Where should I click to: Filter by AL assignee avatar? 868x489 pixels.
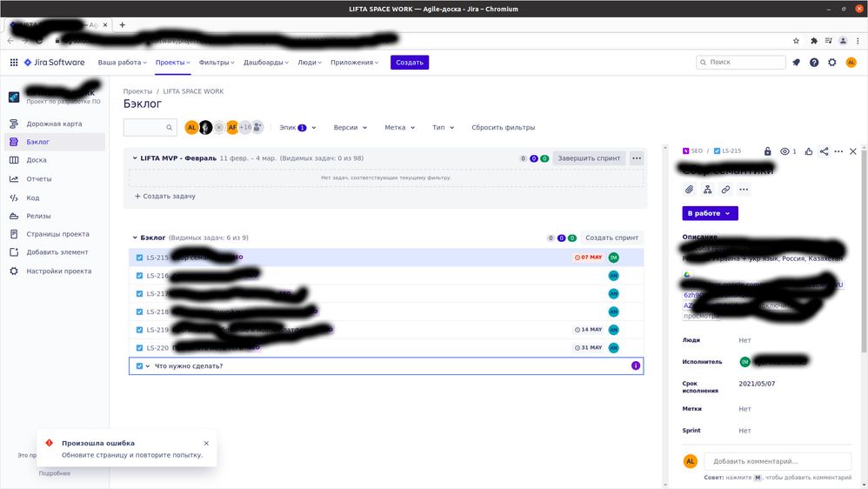click(x=191, y=127)
